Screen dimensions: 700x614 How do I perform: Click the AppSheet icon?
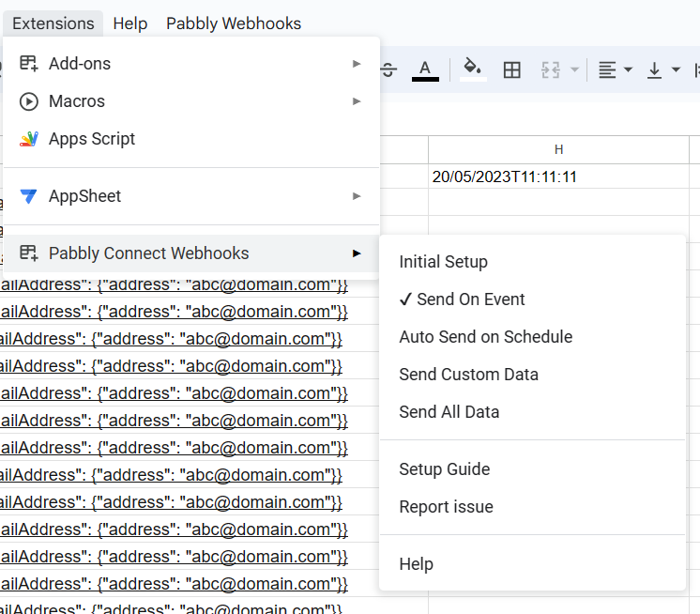coord(29,196)
